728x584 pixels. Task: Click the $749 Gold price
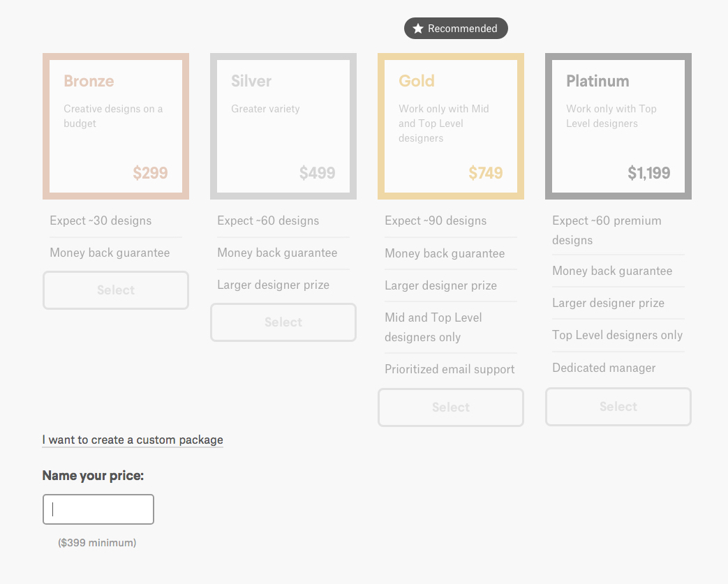coord(486,173)
